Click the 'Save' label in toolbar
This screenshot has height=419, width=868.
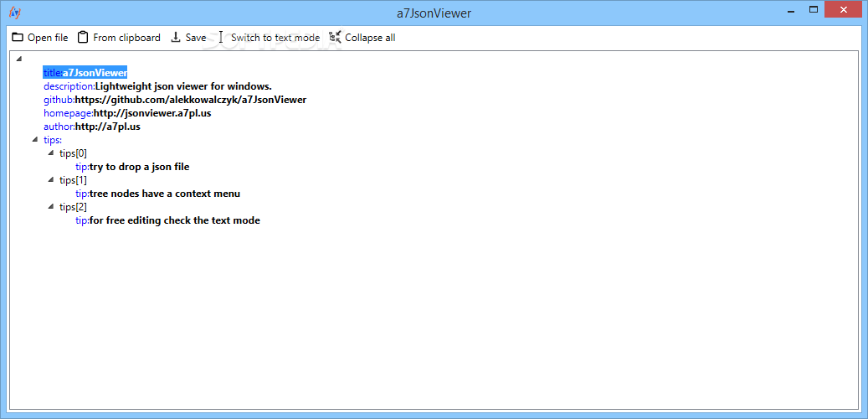click(196, 38)
